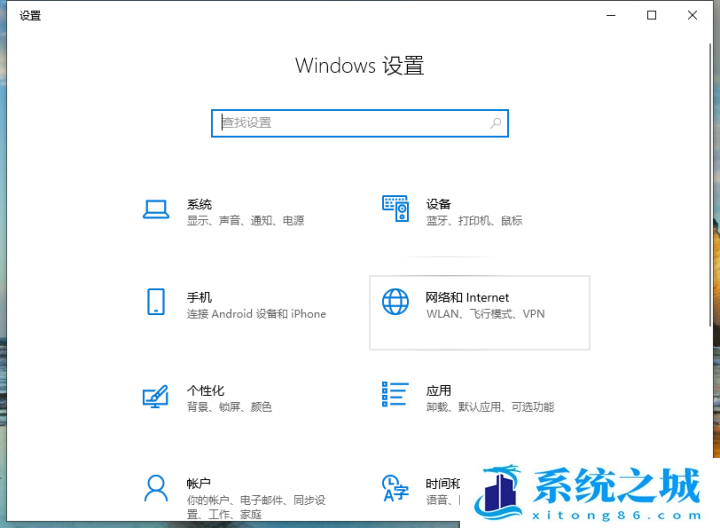Screen dimensions: 720x528
Task: Open the 设备 settings category
Action: [438, 204]
